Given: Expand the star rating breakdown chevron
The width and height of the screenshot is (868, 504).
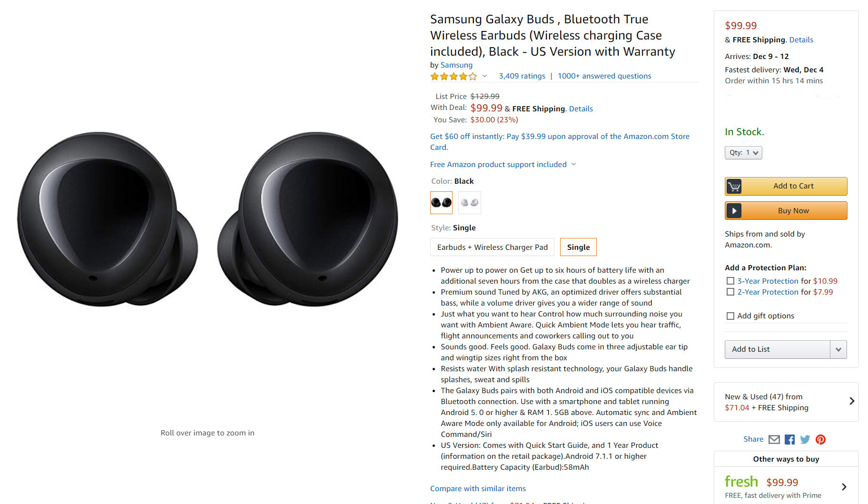Looking at the screenshot, I should [484, 76].
